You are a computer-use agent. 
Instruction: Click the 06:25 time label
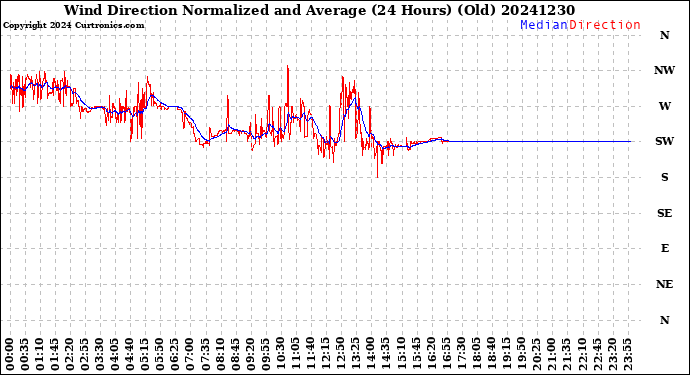click(x=175, y=354)
